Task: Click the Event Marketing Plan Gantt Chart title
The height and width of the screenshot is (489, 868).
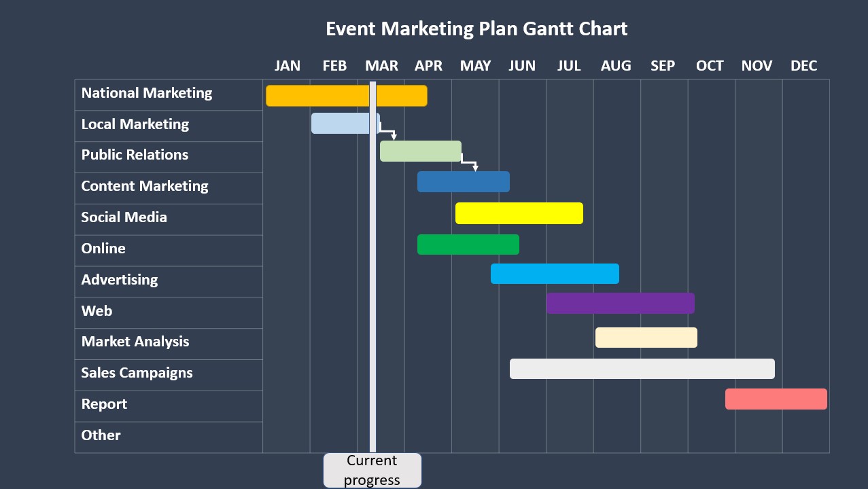Action: coord(476,29)
